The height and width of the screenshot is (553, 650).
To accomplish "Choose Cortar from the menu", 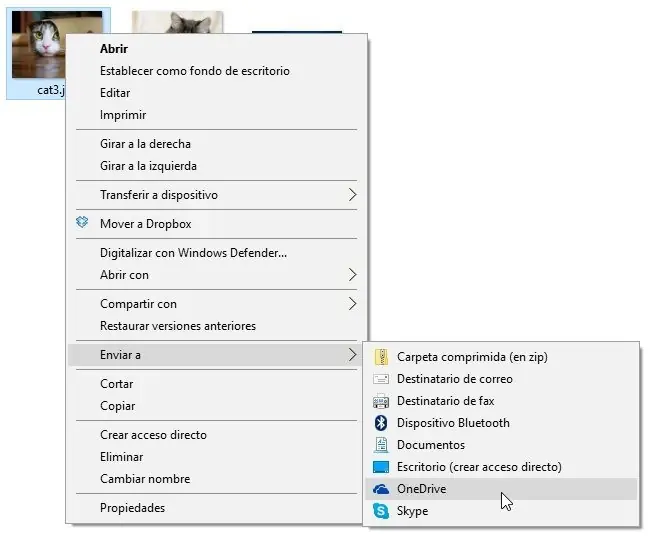I will [x=216, y=383].
